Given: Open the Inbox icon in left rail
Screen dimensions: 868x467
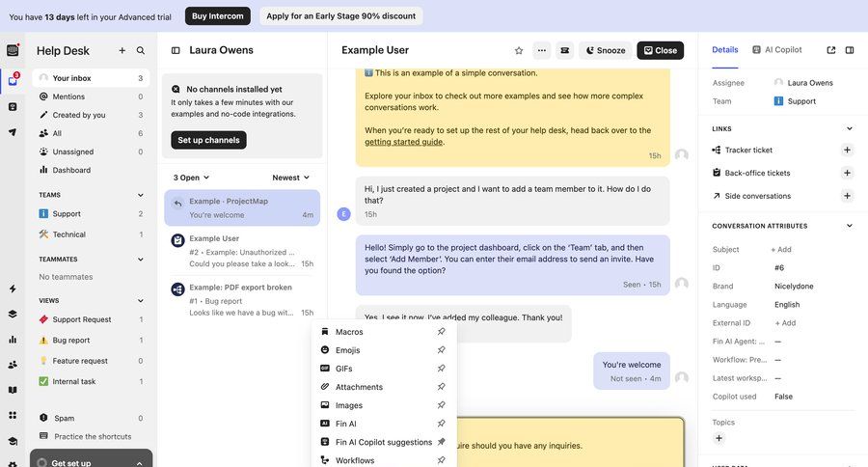Looking at the screenshot, I should 13,80.
